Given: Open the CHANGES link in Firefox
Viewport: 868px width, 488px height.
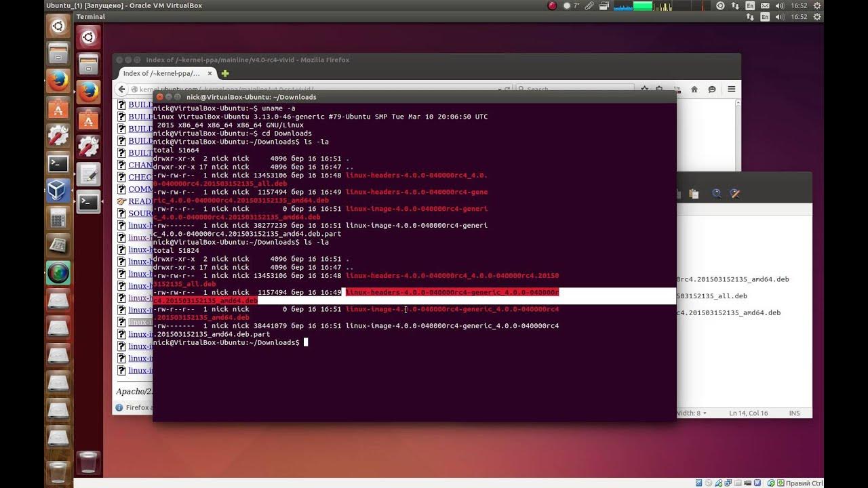Looking at the screenshot, I should 140,165.
